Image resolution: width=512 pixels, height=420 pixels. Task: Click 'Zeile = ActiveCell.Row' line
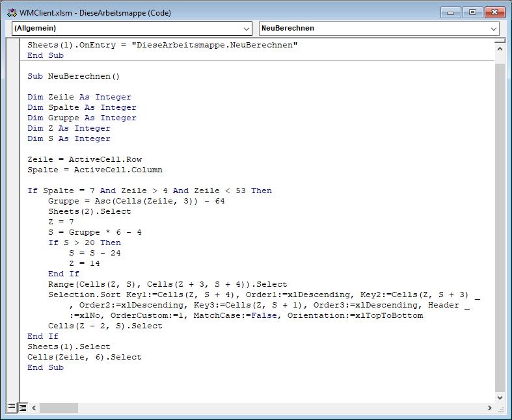click(85, 159)
